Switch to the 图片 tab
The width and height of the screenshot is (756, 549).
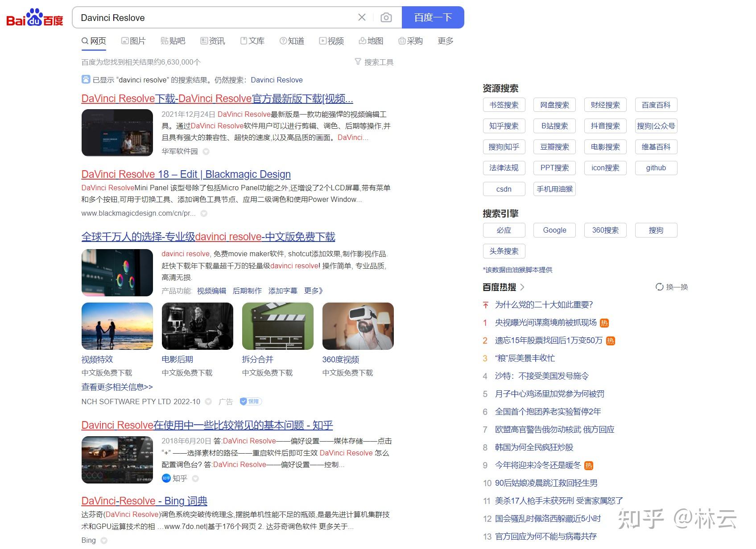pos(133,41)
